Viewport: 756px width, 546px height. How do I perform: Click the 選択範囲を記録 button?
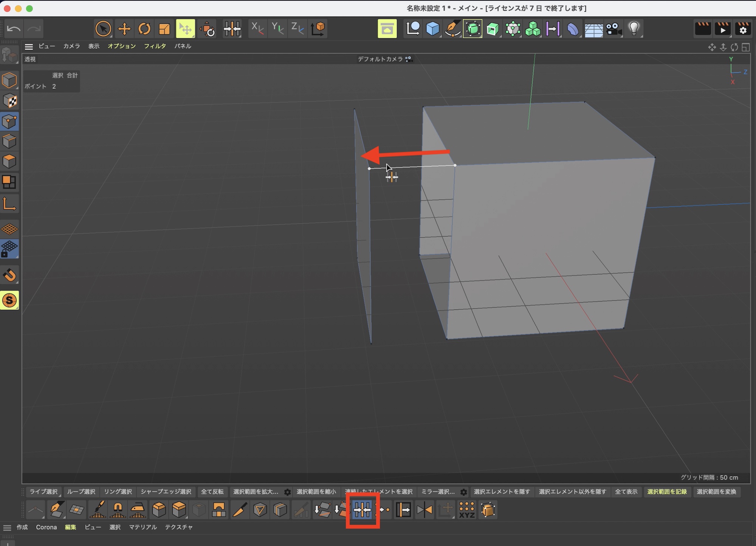667,492
